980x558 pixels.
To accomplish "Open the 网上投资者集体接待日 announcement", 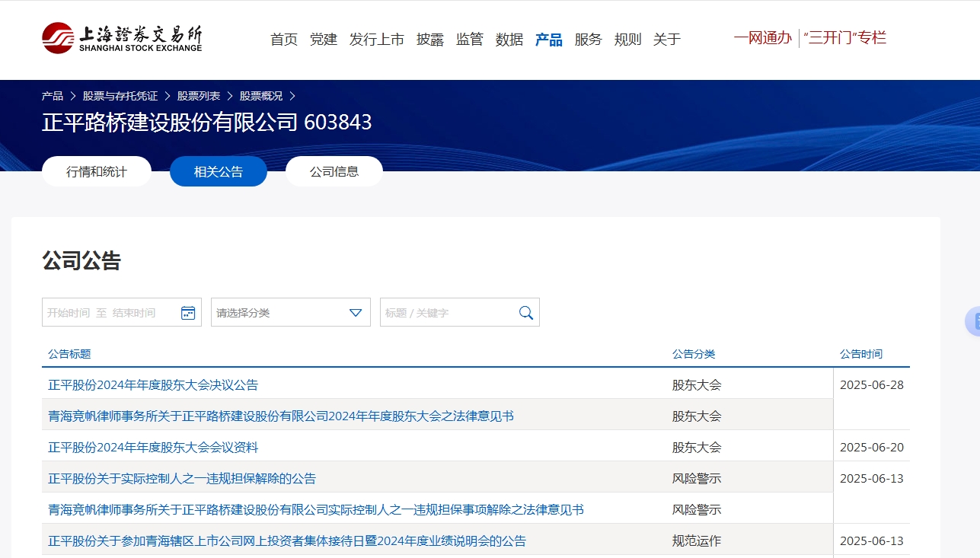I will coord(287,541).
